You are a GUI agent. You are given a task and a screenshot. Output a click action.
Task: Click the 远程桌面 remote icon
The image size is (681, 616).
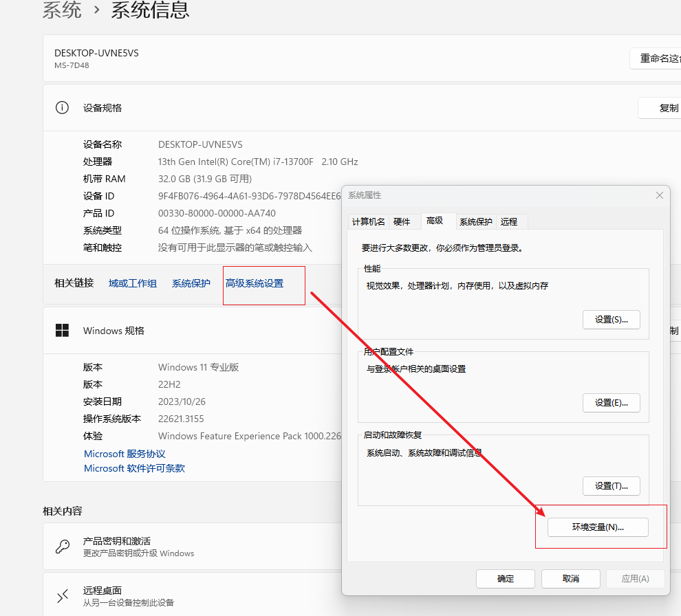pyautogui.click(x=63, y=596)
